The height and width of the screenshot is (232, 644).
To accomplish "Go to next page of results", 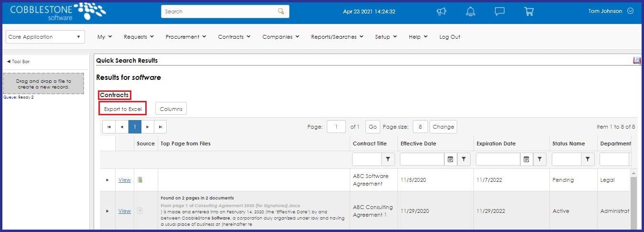I will pos(148,127).
